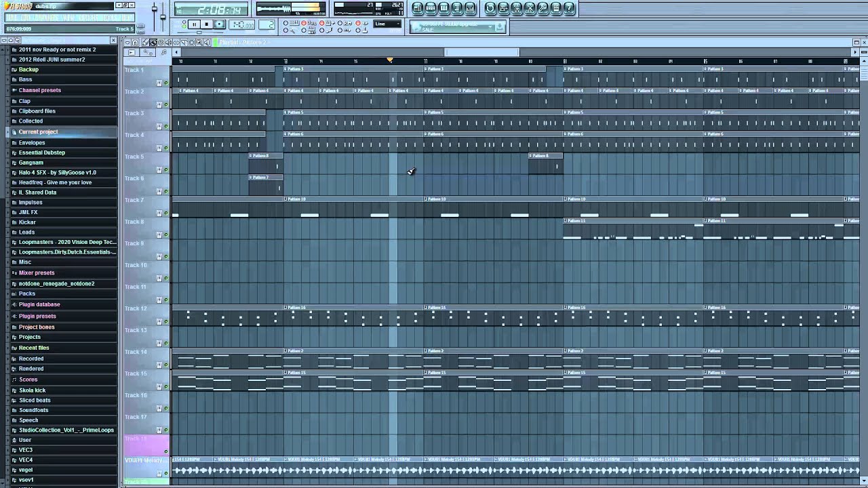Click the pattern number selector
The height and width of the screenshot is (488, 868).
(x=267, y=24)
